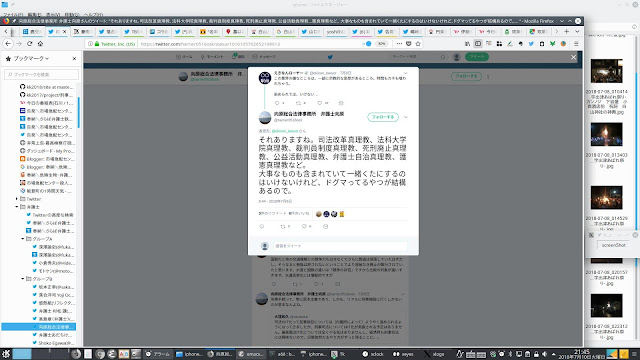Reply to the main tweet icon

tap(262, 226)
